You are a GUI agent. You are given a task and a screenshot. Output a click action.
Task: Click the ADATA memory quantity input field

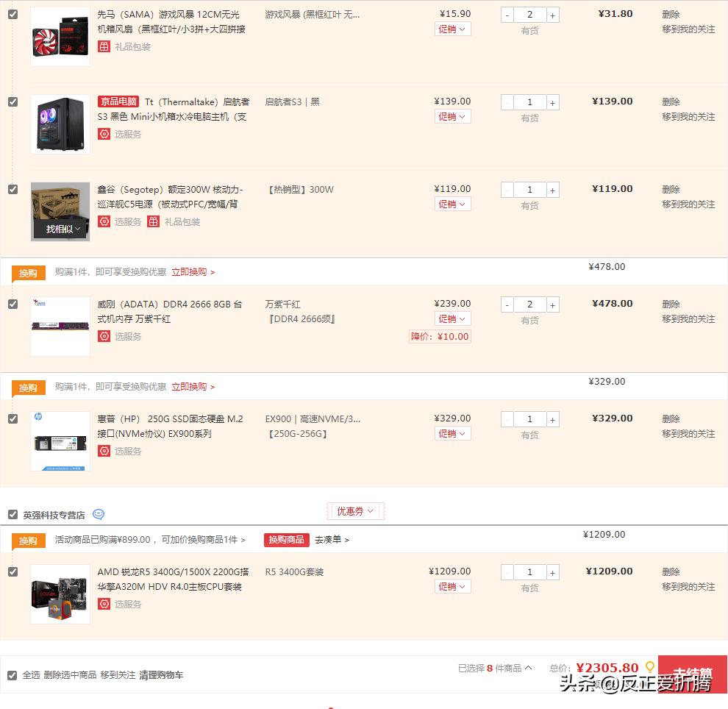tap(529, 305)
